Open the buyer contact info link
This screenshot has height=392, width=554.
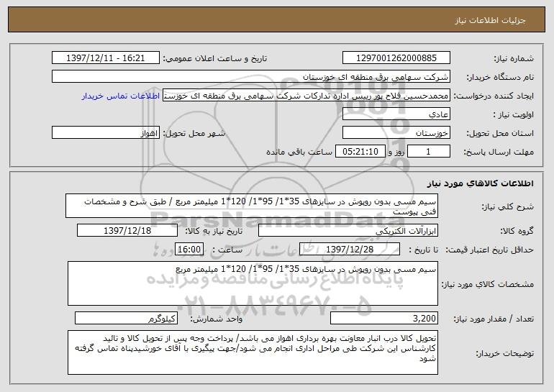coord(120,96)
